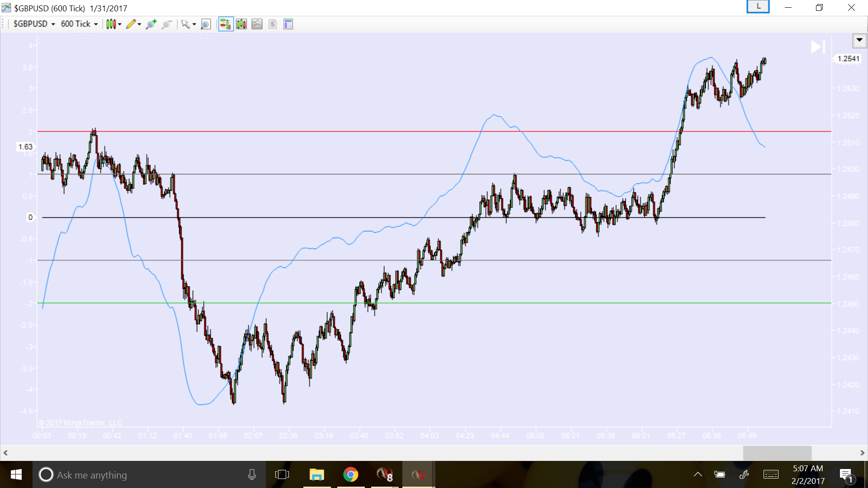Click the zoom in magnifier icon

click(151, 24)
